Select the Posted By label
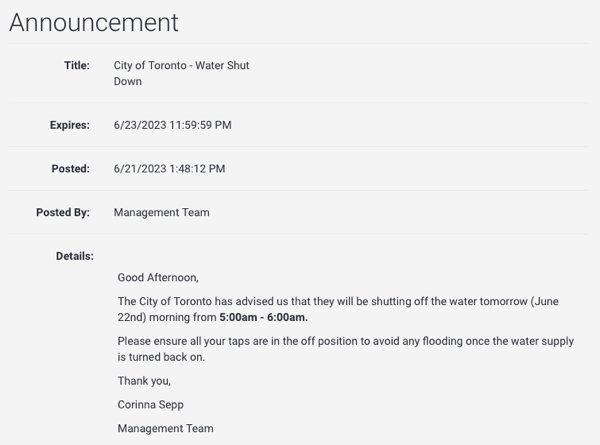 [x=63, y=212]
